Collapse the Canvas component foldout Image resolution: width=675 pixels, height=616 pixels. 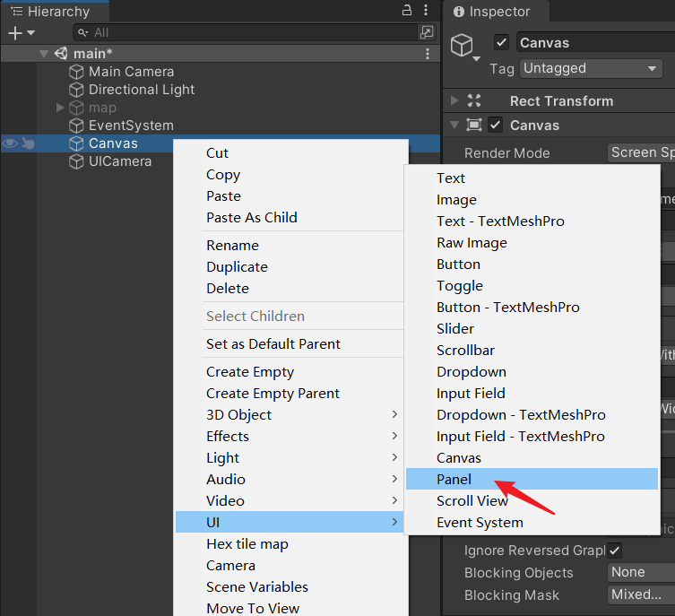454,126
